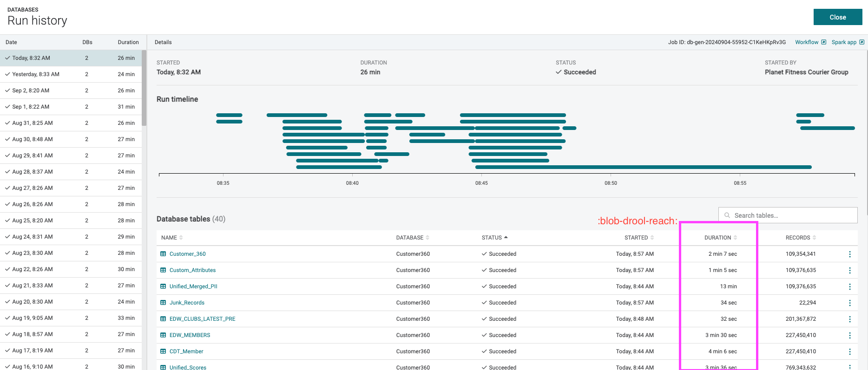The height and width of the screenshot is (370, 868).
Task: Select the Aug 19, 9:05 AM run
Action: point(71,318)
